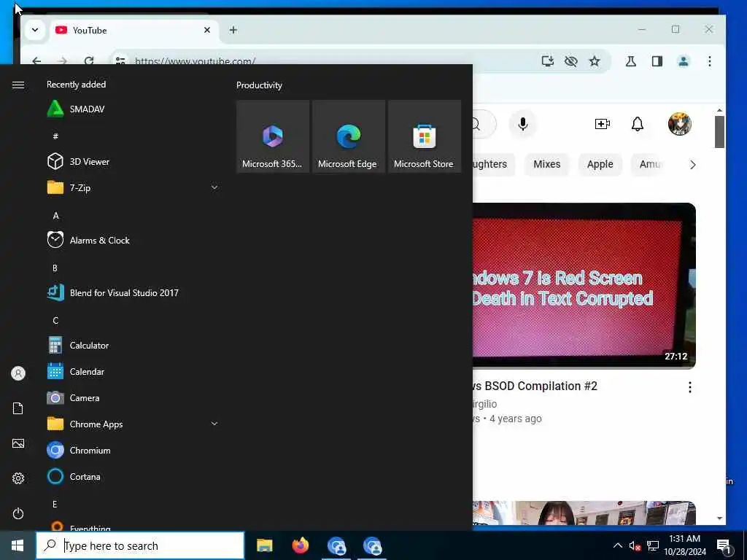Open the Calendar app
747x560 pixels.
tap(133, 371)
